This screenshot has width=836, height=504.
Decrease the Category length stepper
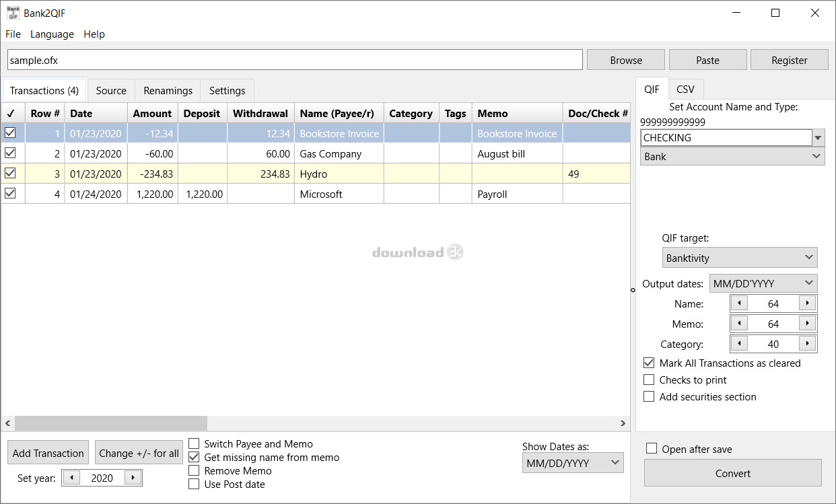(x=739, y=344)
